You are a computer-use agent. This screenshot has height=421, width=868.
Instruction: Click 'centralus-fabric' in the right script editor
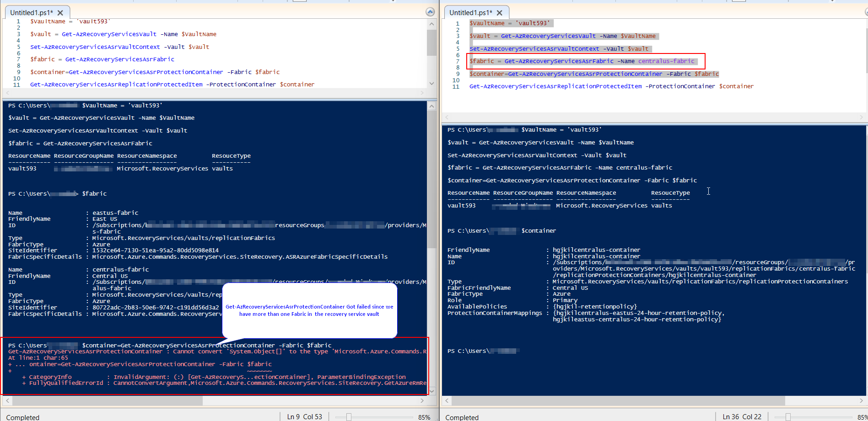[666, 61]
